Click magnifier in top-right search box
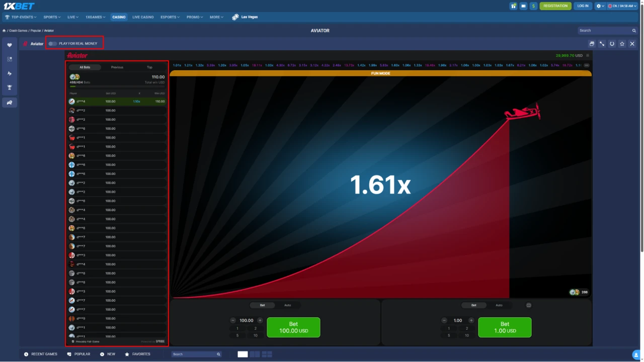Screen dimensions: 644x362 pyautogui.click(x=634, y=31)
